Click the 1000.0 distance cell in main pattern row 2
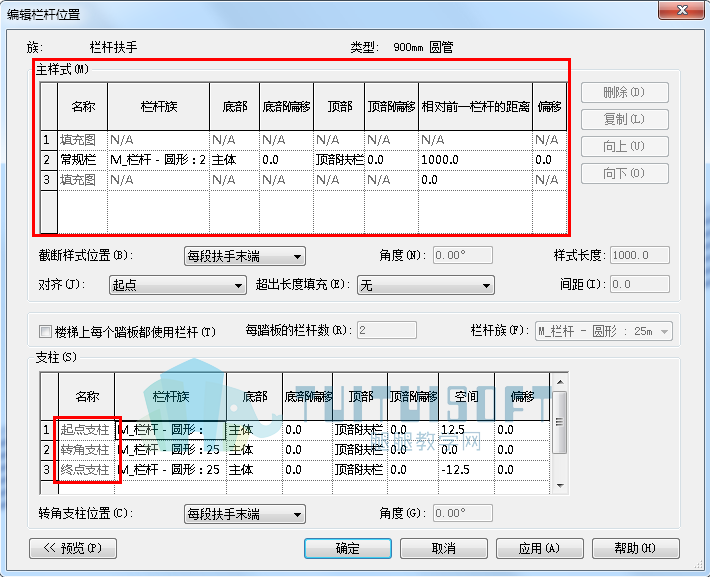Viewport: 710px width, 577px height. pos(475,160)
